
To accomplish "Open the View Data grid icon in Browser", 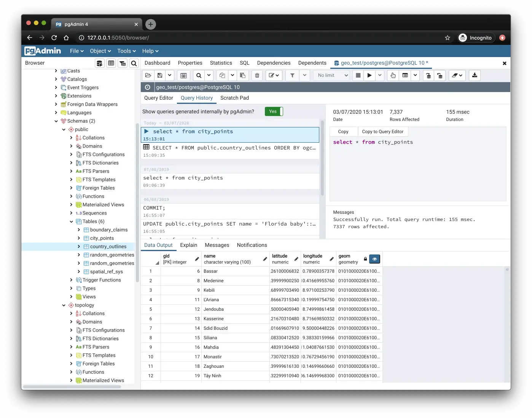I will tap(111, 63).
